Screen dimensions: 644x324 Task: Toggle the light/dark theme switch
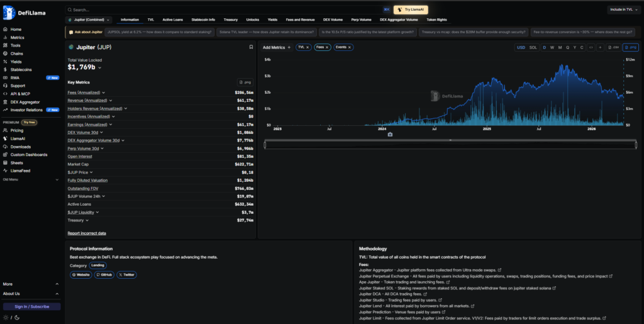(11, 317)
